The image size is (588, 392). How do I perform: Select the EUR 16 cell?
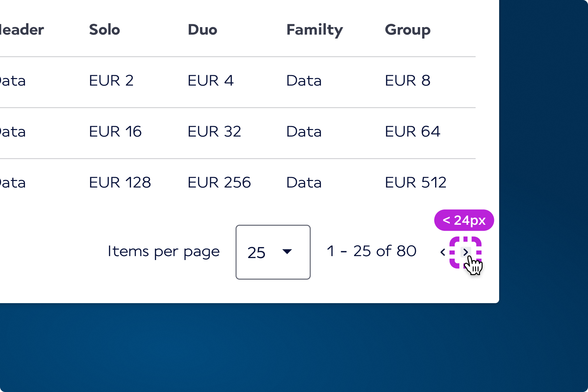click(x=115, y=132)
